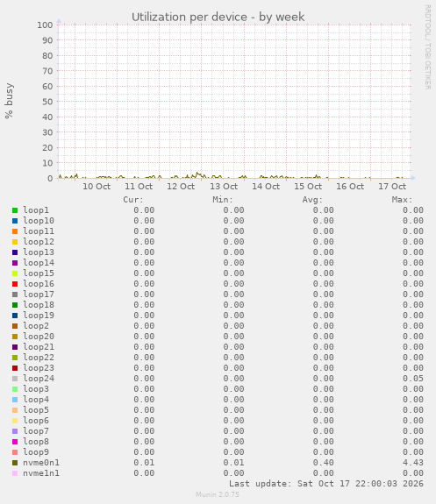This screenshot has height=504, width=436.
Task: Click the blue loop10 color swatch
Action: tap(15, 221)
